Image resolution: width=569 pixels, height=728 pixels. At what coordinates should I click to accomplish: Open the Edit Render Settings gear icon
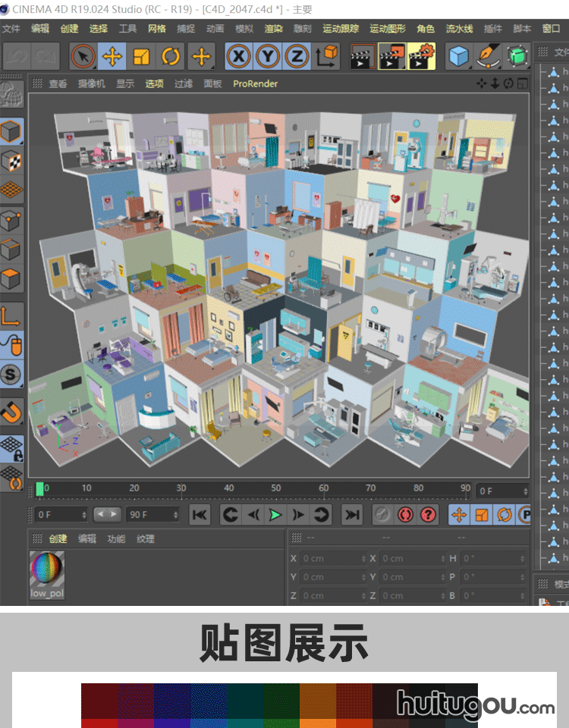(421, 56)
